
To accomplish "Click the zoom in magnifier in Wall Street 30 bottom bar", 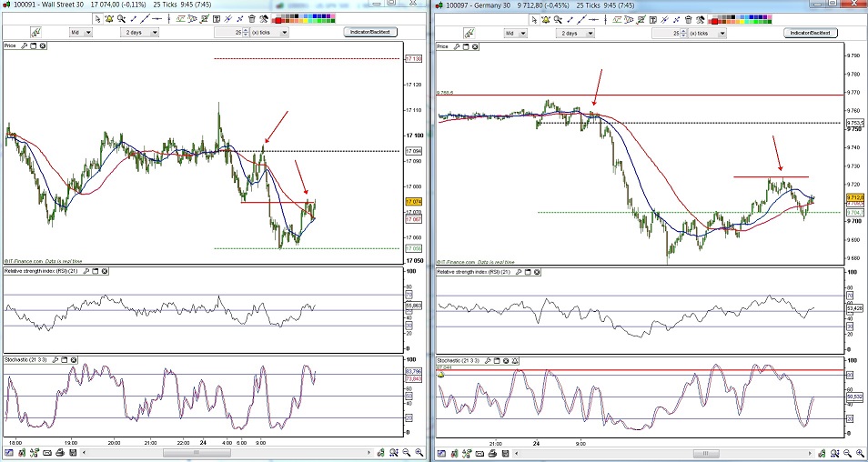I will [419, 453].
